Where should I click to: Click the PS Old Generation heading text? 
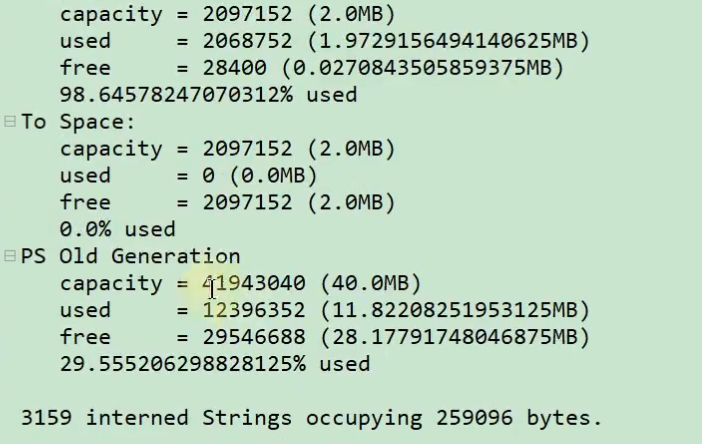click(130, 257)
